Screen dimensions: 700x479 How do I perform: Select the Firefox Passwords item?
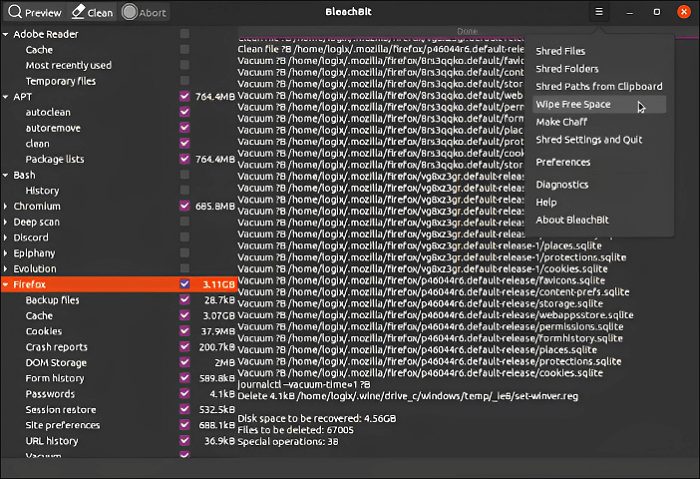[x=50, y=393]
